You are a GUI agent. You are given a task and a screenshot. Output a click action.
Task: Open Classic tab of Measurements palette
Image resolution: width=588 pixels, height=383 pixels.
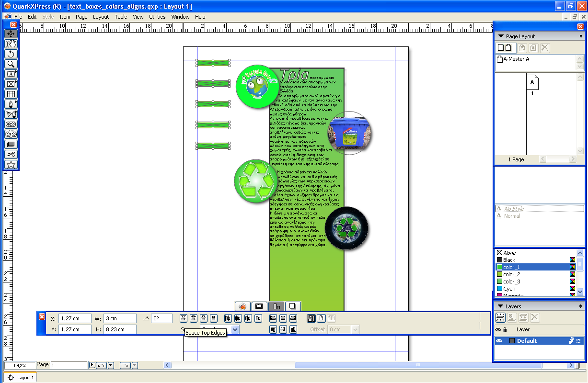243,306
